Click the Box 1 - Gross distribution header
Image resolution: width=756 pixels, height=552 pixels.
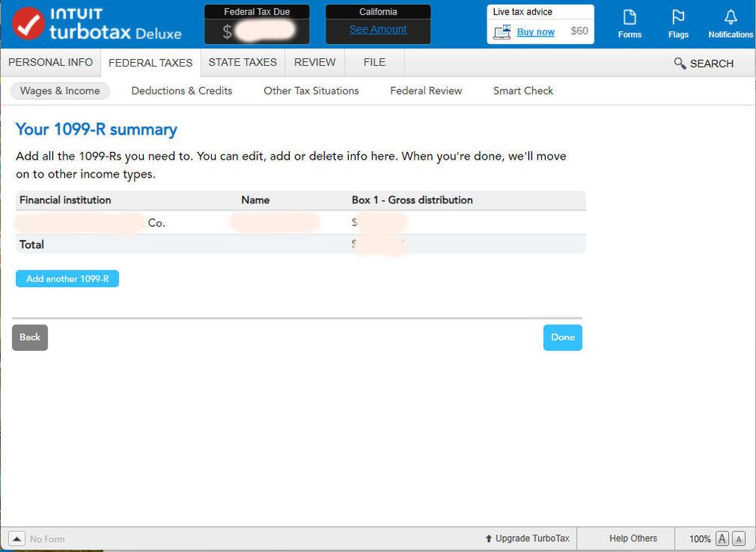tap(412, 200)
